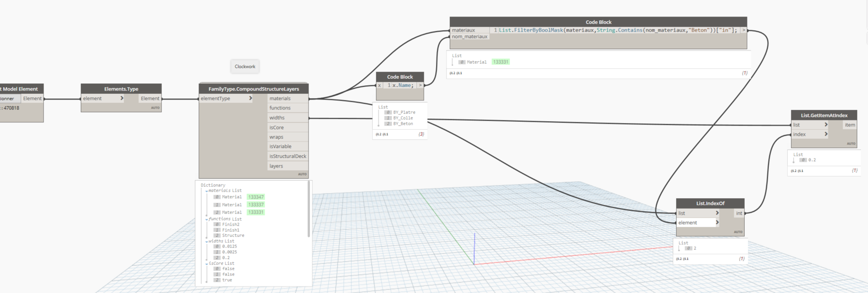Click the element input chevron on List.IndexOf

(x=717, y=223)
